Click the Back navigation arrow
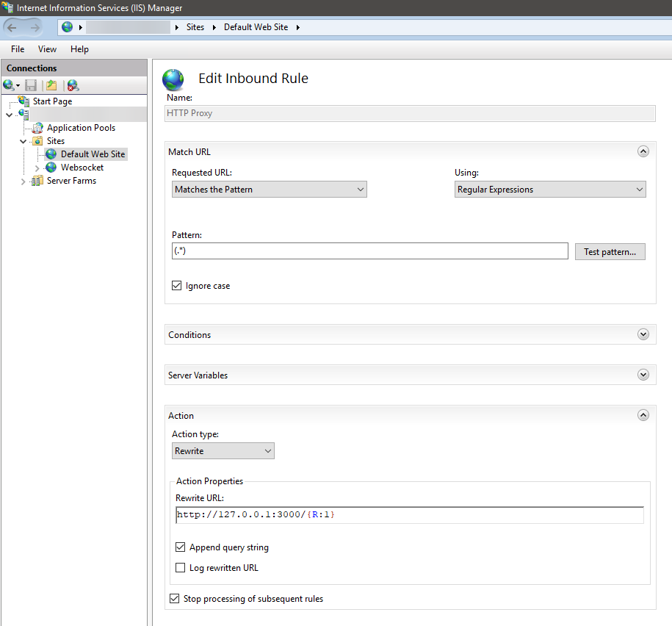The image size is (672, 626). (11, 27)
